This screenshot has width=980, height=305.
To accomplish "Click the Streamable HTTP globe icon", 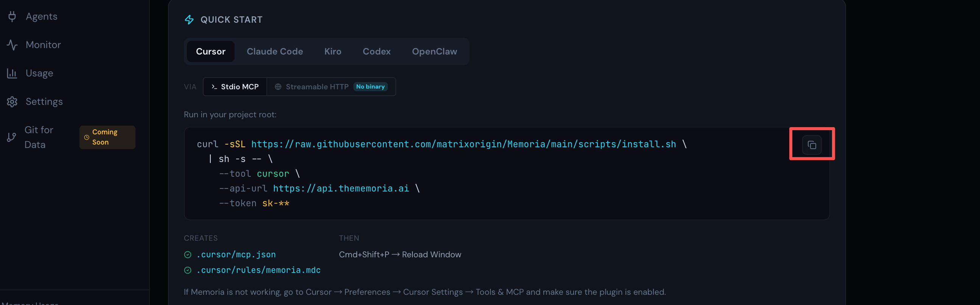I will point(278,87).
